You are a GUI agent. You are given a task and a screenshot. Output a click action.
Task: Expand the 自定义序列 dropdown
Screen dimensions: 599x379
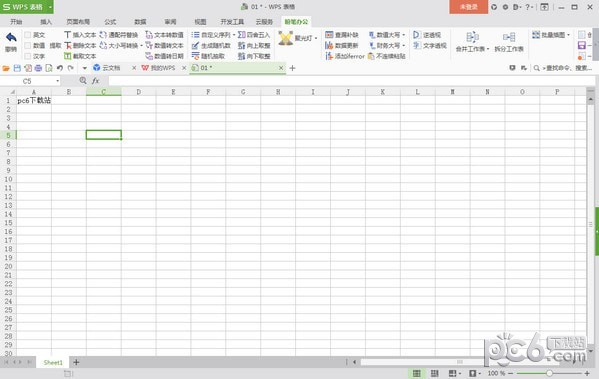(233, 35)
